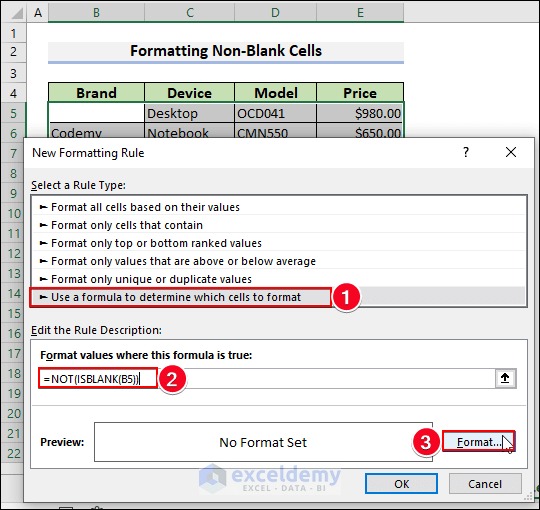The height and width of the screenshot is (510, 540).
Task: Select row 20 header
Action: 13,413
